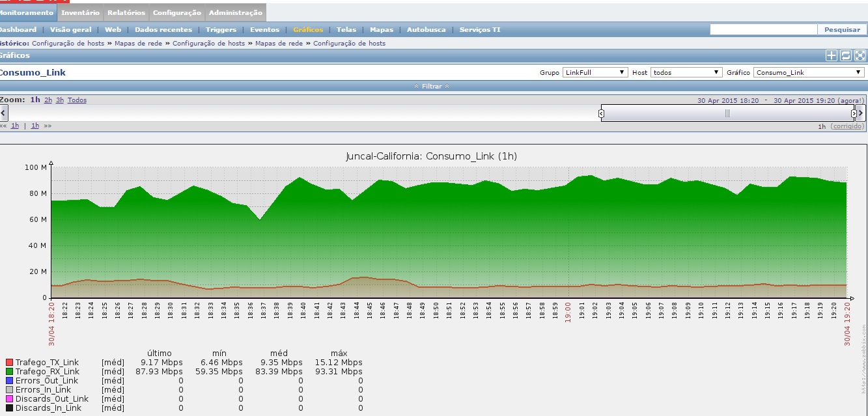Screen dimensions: 868x416
Task: Open the Gráfico dropdown showing Consumo_Link
Action: [809, 72]
